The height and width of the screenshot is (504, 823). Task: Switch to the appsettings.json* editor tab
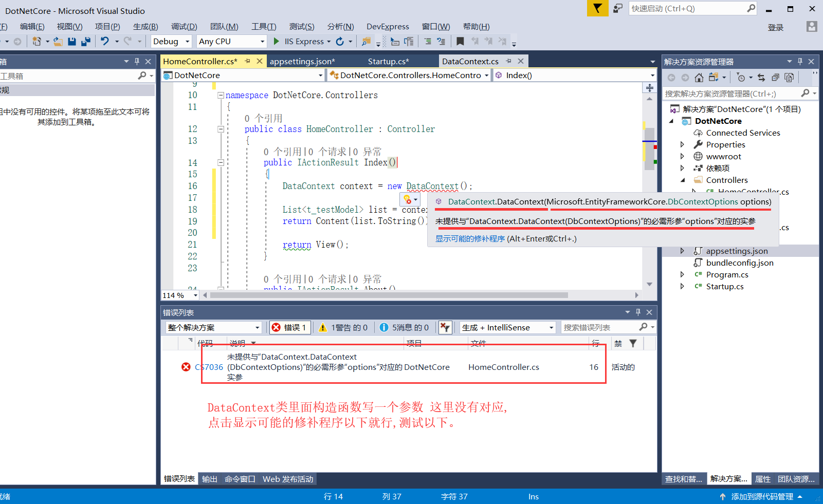tap(302, 61)
